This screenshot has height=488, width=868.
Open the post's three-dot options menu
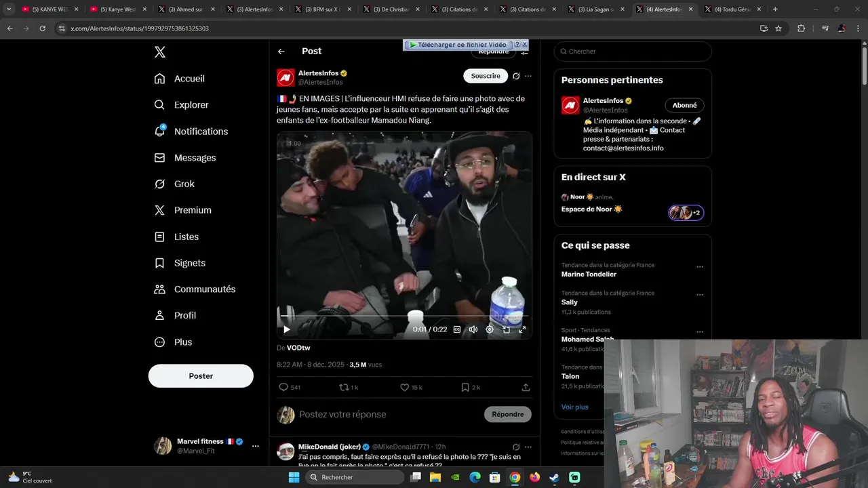pyautogui.click(x=528, y=76)
